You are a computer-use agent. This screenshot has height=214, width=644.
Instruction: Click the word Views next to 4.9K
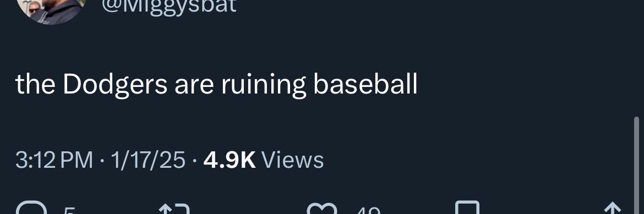point(292,160)
